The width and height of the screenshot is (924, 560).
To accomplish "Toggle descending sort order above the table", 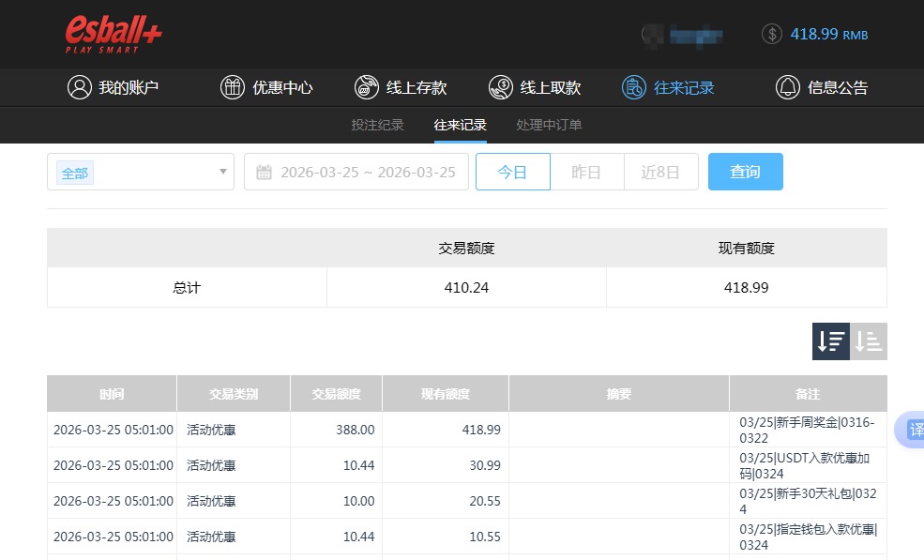I will click(829, 341).
